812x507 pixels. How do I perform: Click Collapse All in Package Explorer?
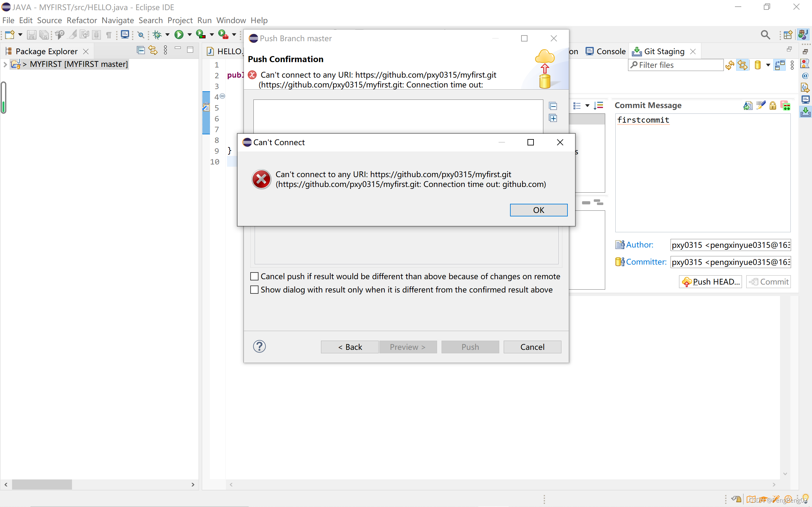141,51
